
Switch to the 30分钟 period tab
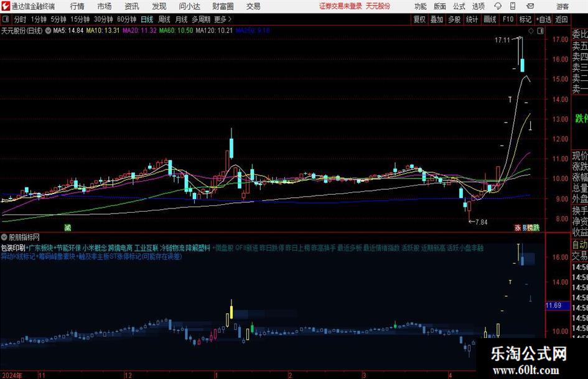tap(103, 19)
